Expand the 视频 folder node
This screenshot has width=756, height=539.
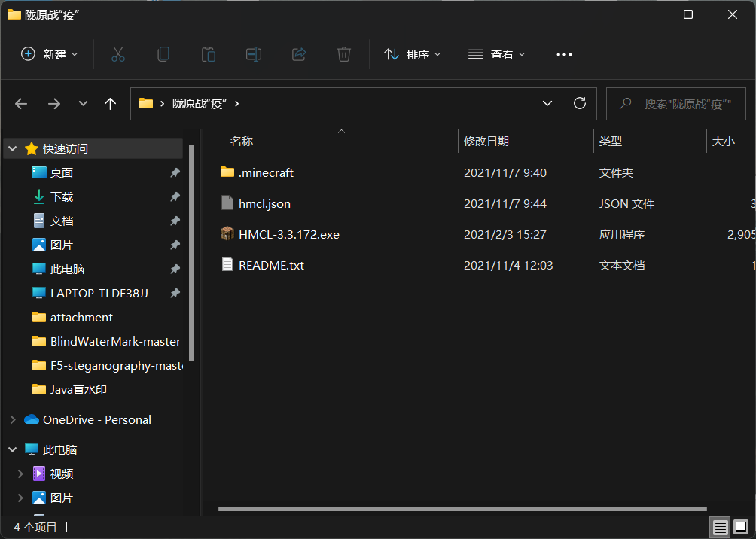[20, 474]
